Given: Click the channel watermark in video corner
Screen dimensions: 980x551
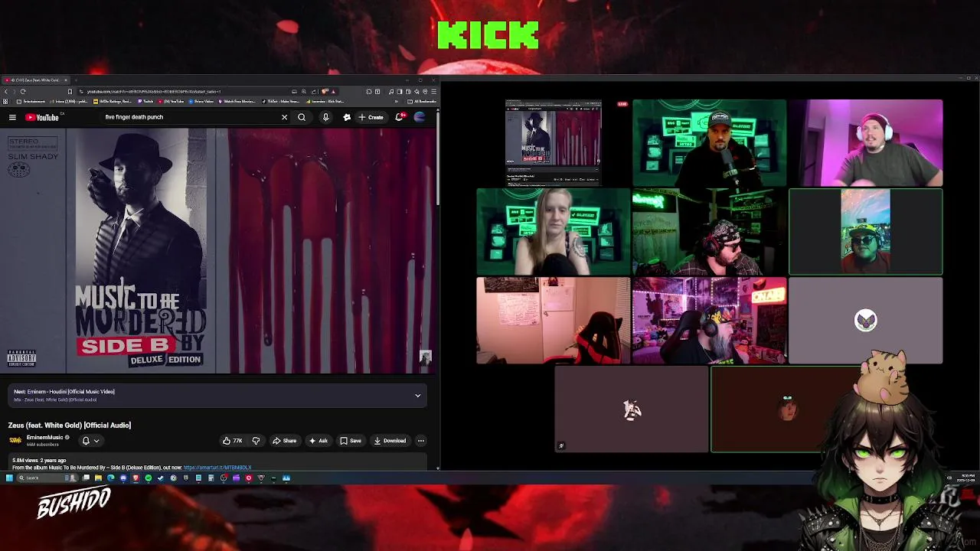Looking at the screenshot, I should (x=425, y=357).
